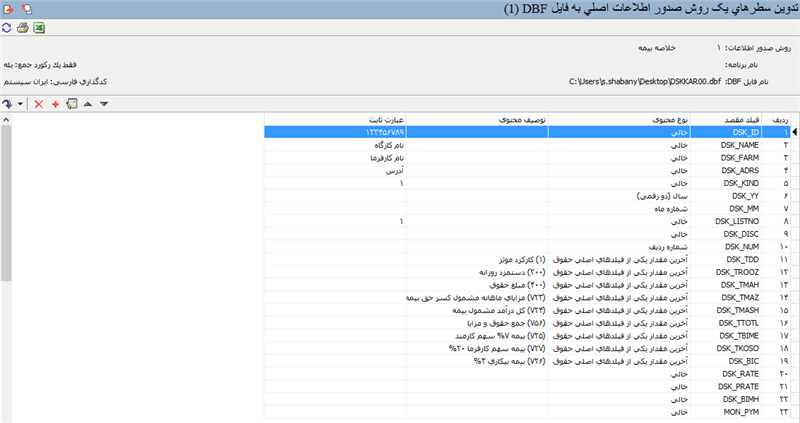
Task: Click the scroll up arrow of the left scrollbar
Action: (7, 119)
